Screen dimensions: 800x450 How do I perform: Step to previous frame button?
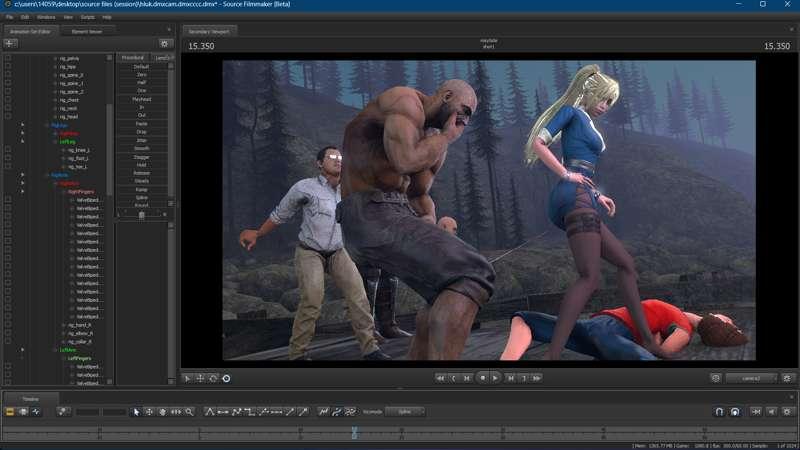467,378
